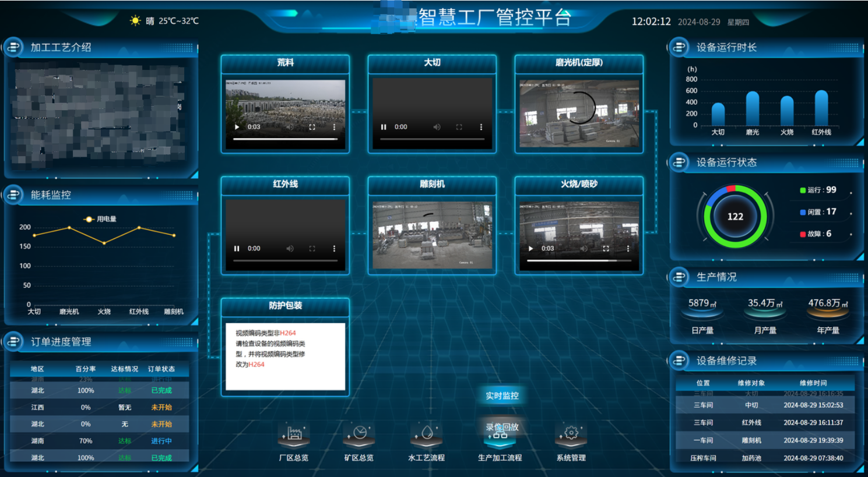Image resolution: width=868 pixels, height=477 pixels.
Task: Click the 70% cell in 湖南 row
Action: click(86, 441)
